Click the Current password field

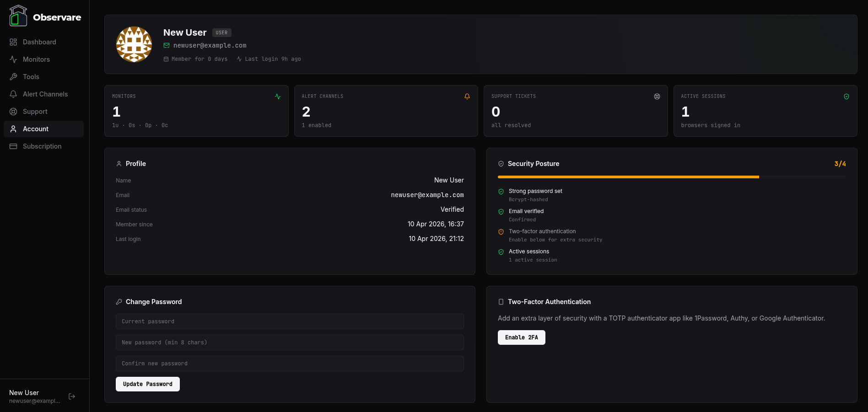click(289, 321)
